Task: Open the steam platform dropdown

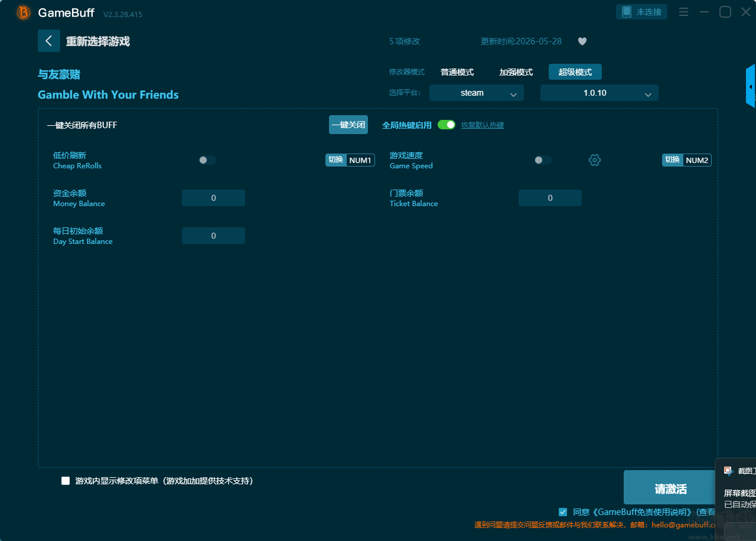Action: (x=477, y=93)
